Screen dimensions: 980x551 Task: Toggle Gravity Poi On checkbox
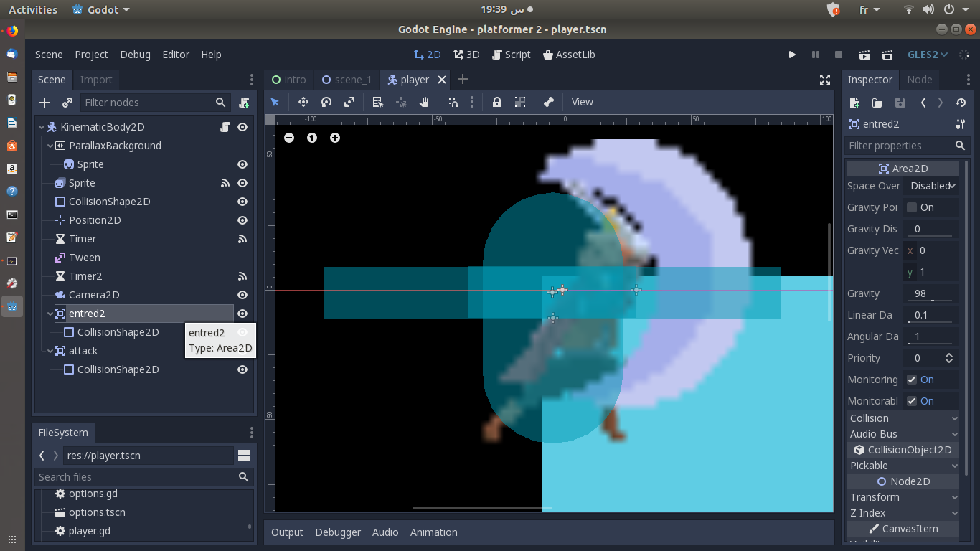coord(912,207)
